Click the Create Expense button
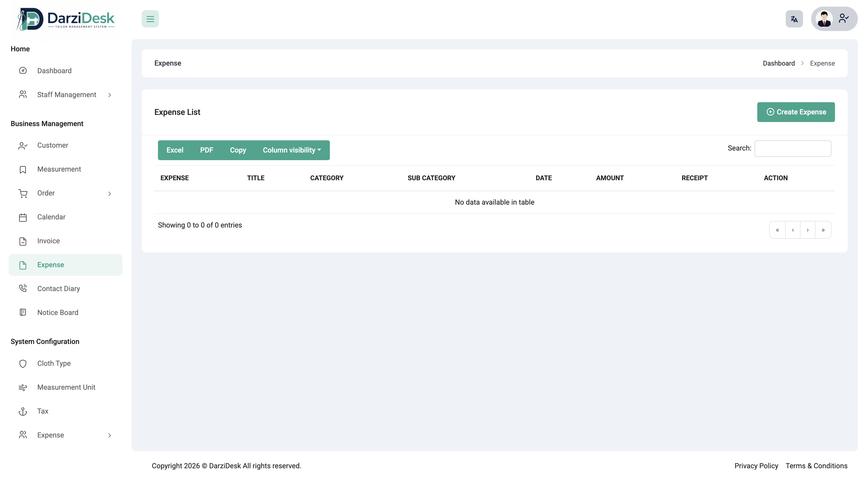 pyautogui.click(x=796, y=112)
